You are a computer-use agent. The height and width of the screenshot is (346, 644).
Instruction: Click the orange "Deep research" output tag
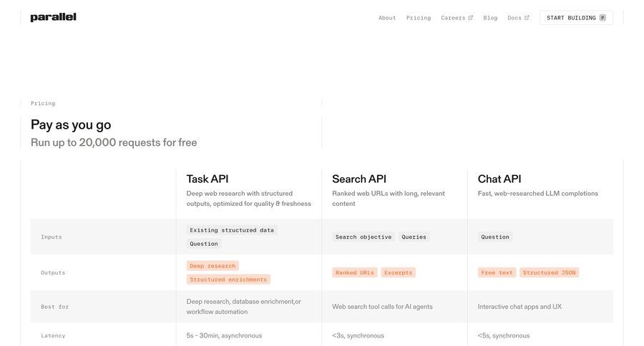pos(213,266)
